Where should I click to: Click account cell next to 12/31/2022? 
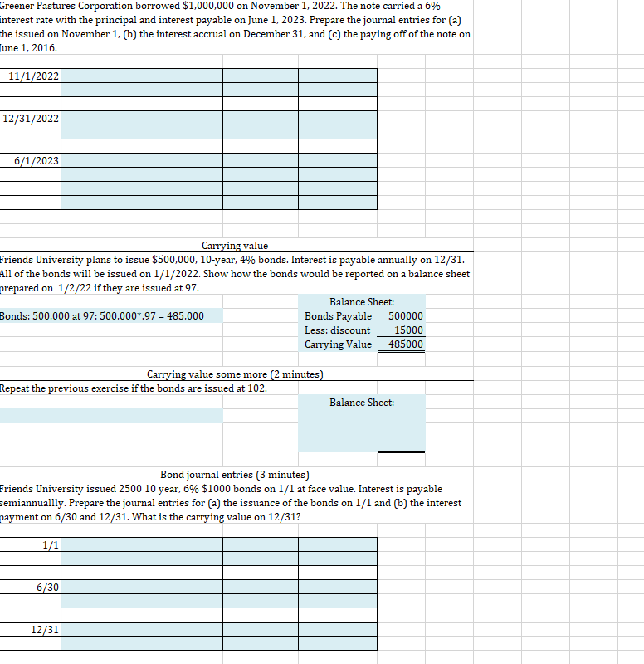point(142,118)
